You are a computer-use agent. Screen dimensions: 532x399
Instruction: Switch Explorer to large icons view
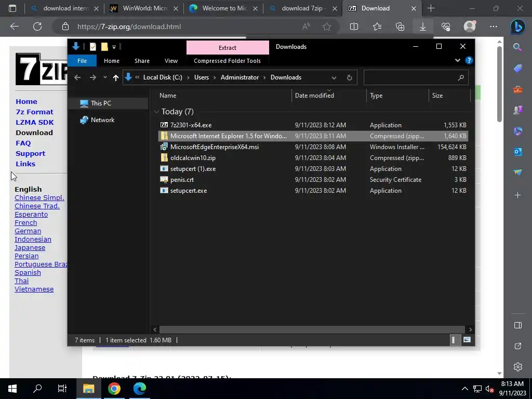pyautogui.click(x=467, y=340)
